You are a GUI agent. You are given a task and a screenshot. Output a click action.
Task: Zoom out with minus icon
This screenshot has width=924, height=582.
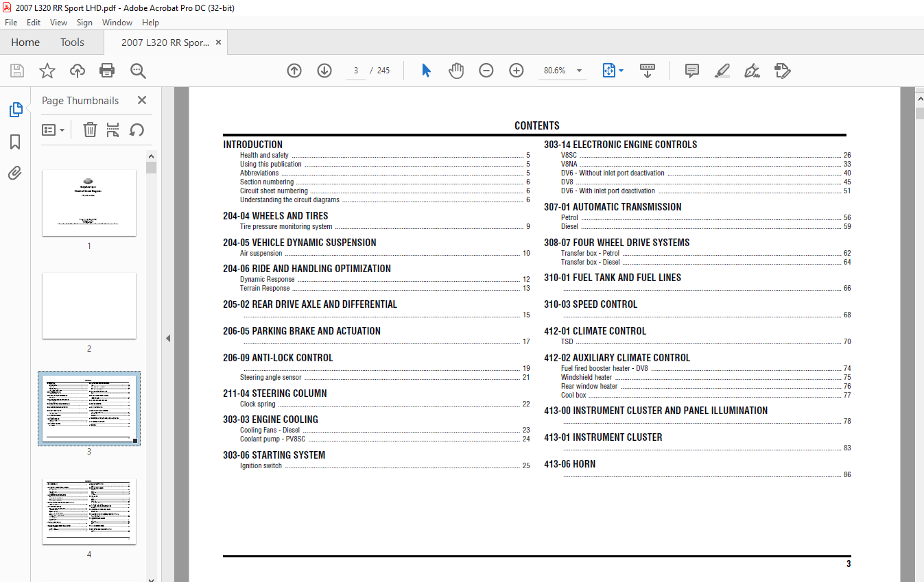coord(486,71)
